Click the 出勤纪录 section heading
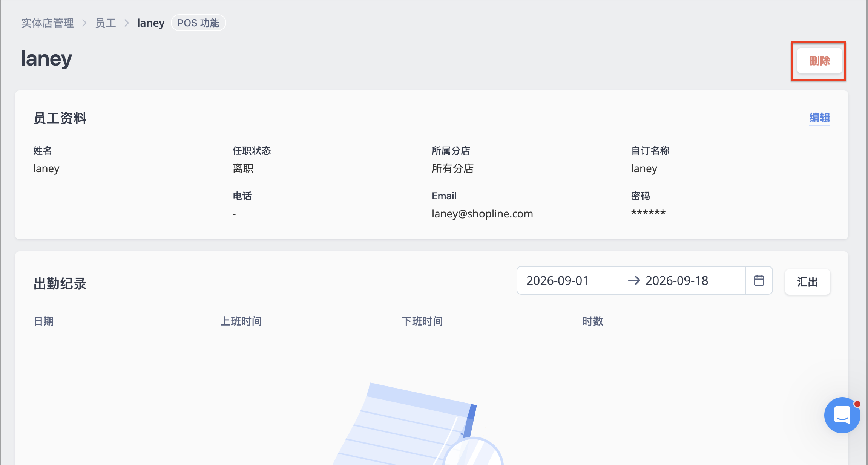 (x=60, y=284)
